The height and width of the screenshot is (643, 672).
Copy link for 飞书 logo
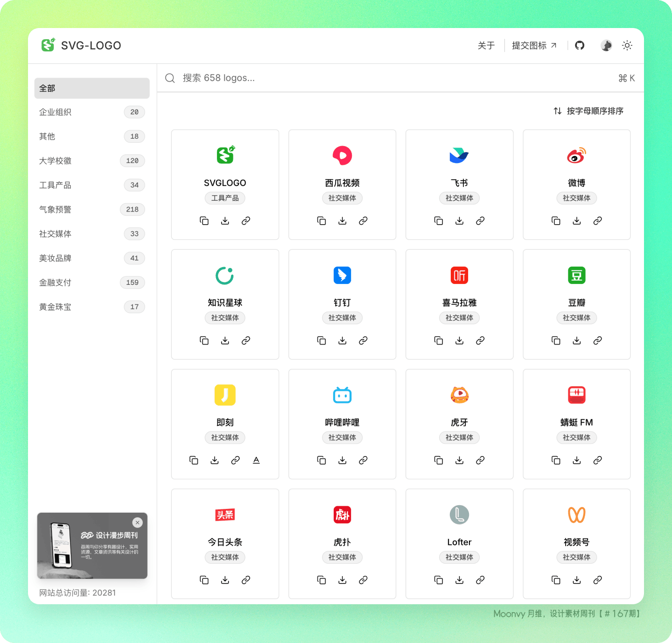tap(480, 221)
